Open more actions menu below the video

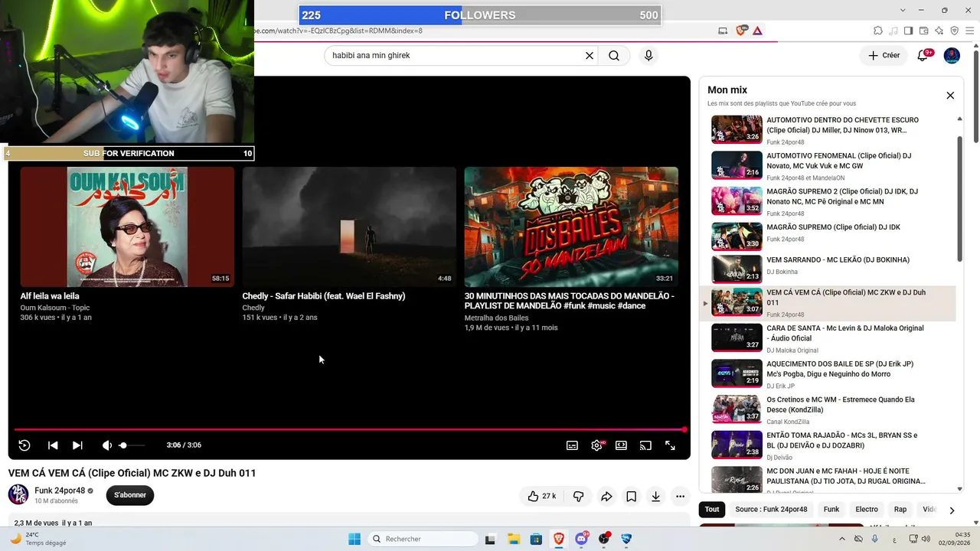pos(680,497)
